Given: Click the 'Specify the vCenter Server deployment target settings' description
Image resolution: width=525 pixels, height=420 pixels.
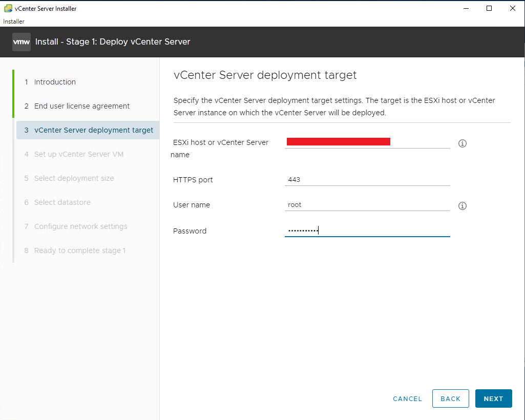Looking at the screenshot, I should tap(334, 107).
